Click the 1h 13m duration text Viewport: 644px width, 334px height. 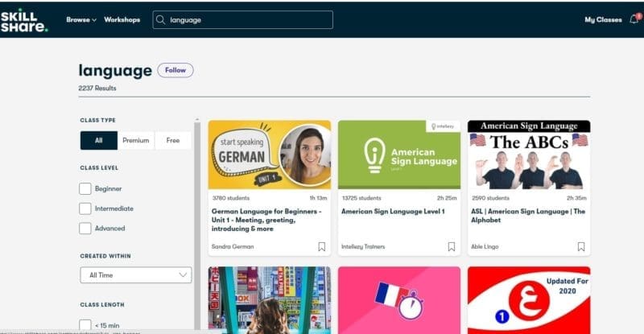318,198
